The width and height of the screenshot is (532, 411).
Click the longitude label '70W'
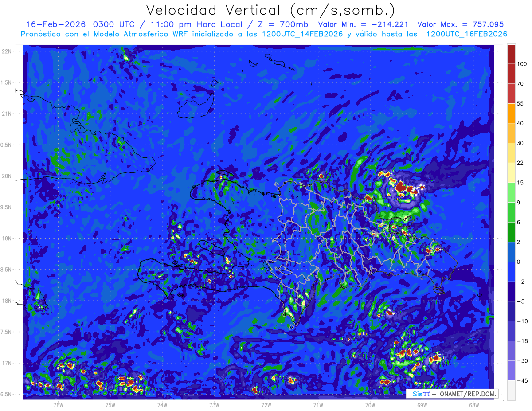(x=370, y=405)
